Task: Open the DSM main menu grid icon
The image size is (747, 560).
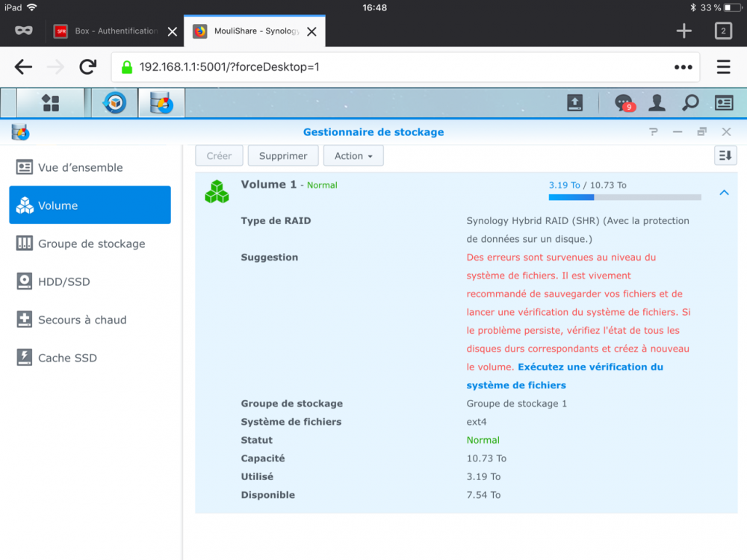Action: [51, 103]
